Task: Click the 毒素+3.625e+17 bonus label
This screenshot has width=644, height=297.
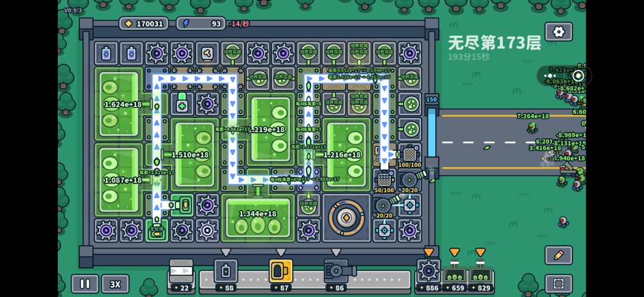Action: tap(157, 172)
